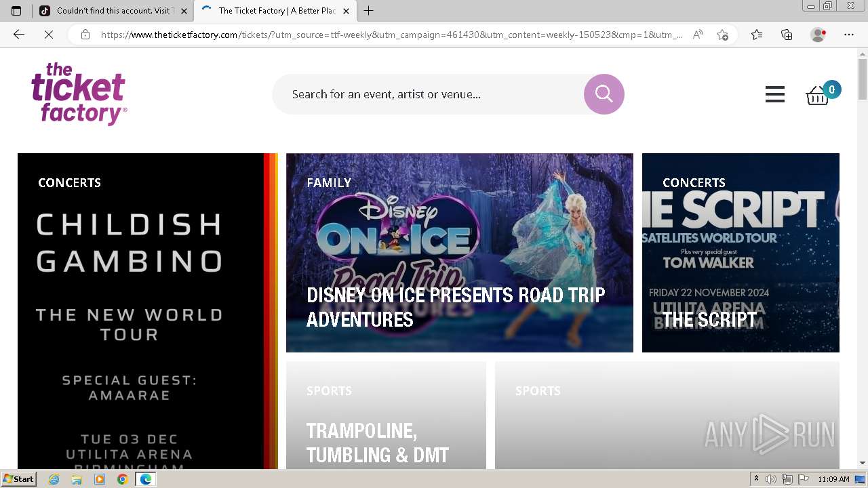
Task: Open File Explorer from taskbar
Action: click(77, 479)
